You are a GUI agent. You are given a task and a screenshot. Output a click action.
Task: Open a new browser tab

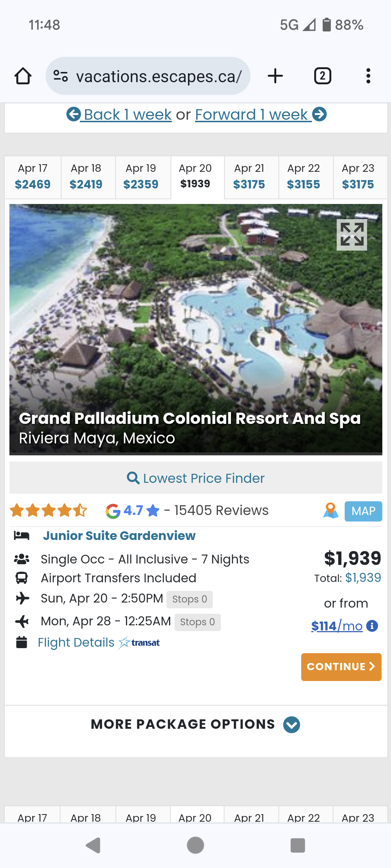[275, 76]
